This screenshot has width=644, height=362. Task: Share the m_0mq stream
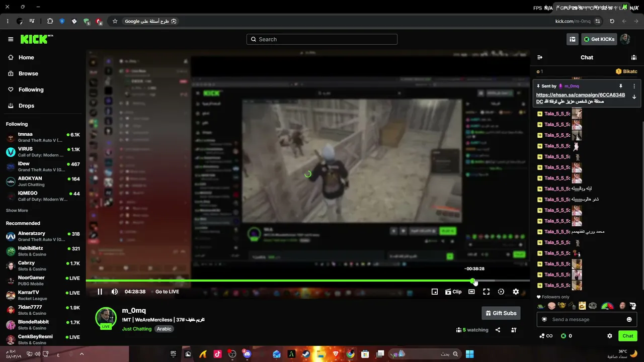coord(498,330)
